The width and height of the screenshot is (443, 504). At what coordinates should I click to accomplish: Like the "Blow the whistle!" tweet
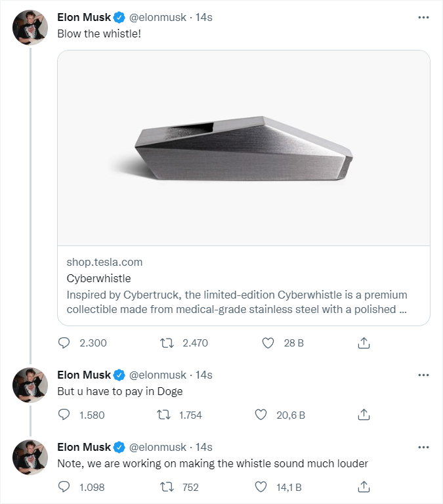pyautogui.click(x=267, y=343)
